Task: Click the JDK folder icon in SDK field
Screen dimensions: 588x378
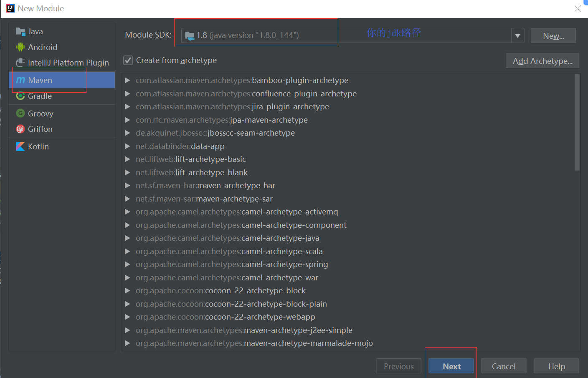Action: 190,35
